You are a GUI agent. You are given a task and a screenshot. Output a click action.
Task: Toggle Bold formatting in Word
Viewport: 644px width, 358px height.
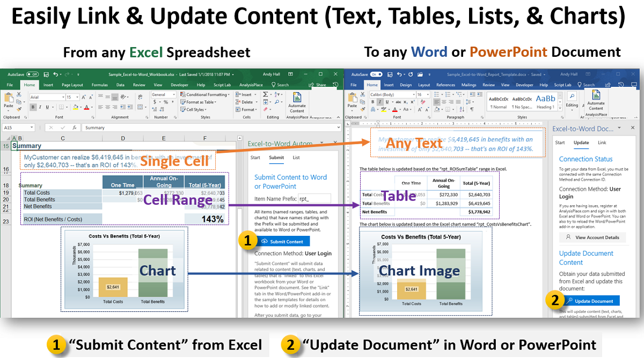372,101
